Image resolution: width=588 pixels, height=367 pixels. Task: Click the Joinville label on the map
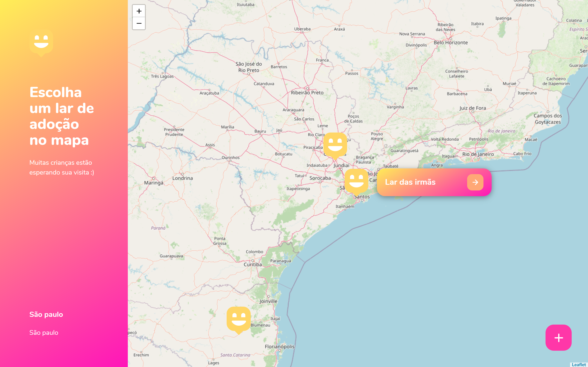click(x=268, y=301)
